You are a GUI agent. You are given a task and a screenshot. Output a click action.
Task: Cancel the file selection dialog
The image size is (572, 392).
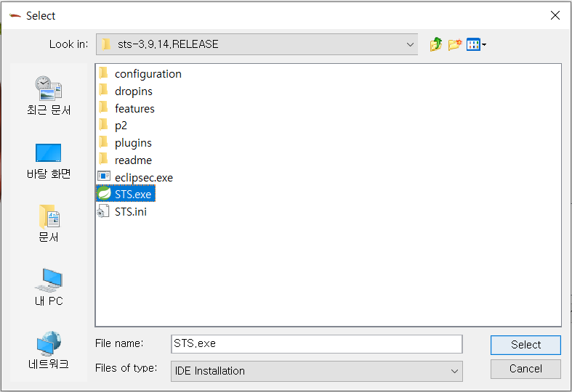[x=525, y=369]
